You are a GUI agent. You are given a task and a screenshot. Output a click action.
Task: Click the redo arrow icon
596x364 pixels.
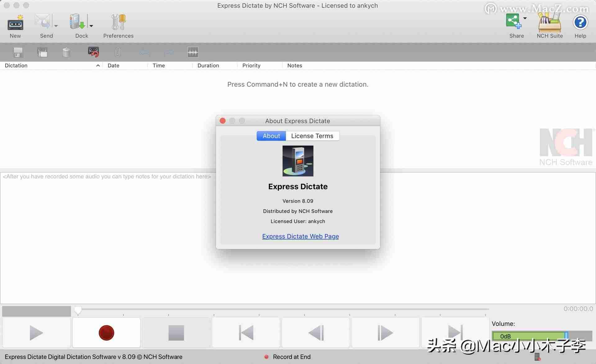point(169,52)
